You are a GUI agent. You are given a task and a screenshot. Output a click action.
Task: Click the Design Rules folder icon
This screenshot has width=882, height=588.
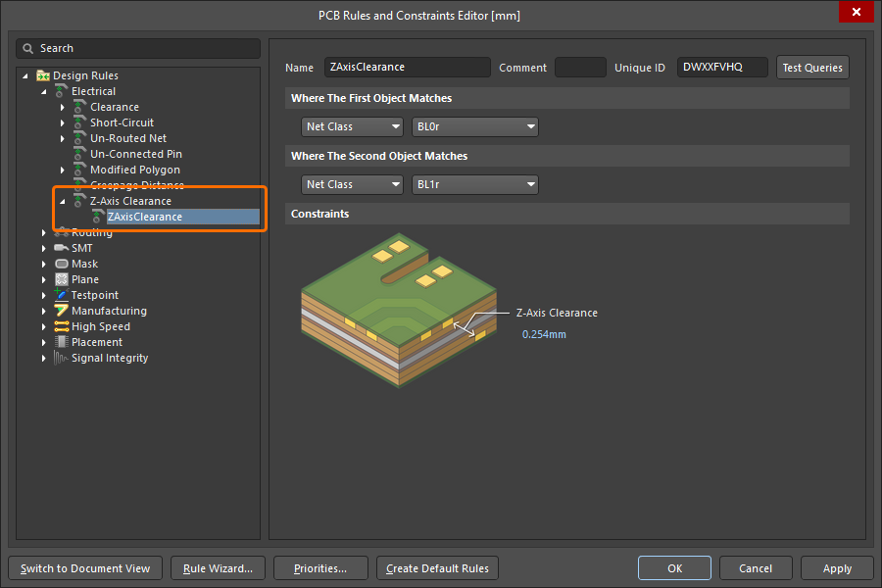coord(43,75)
